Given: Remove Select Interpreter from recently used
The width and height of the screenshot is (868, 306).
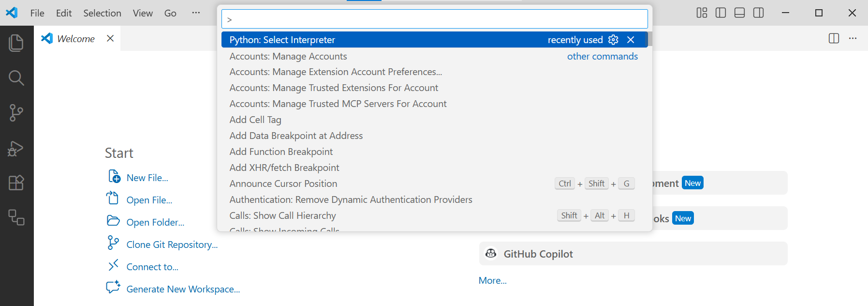Looking at the screenshot, I should click(631, 40).
